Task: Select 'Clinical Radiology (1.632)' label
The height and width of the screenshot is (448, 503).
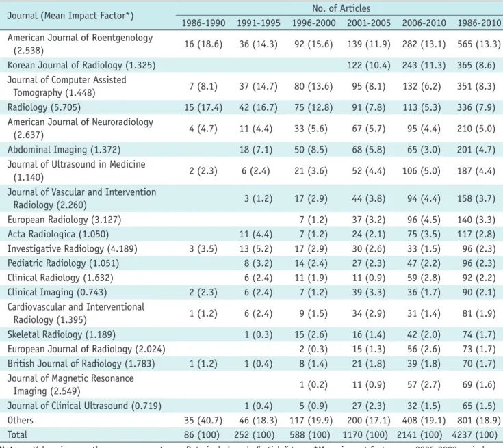Action: pos(60,278)
